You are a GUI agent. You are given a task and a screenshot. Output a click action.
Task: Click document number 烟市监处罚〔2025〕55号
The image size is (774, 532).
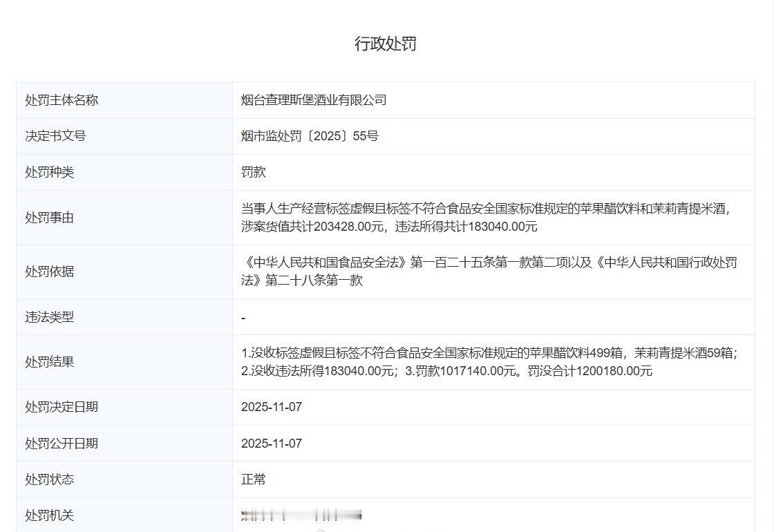click(310, 135)
